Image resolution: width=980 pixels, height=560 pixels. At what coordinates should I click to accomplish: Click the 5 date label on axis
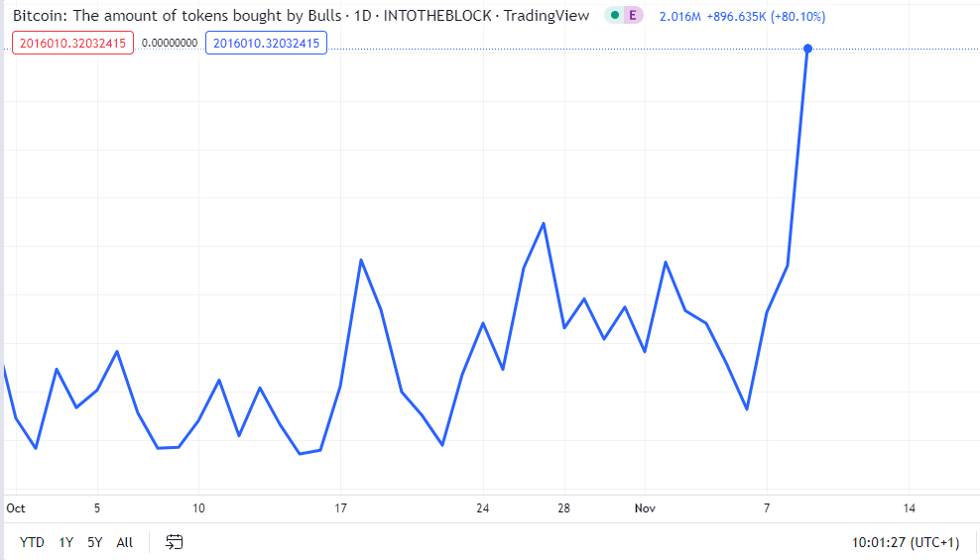pos(97,508)
